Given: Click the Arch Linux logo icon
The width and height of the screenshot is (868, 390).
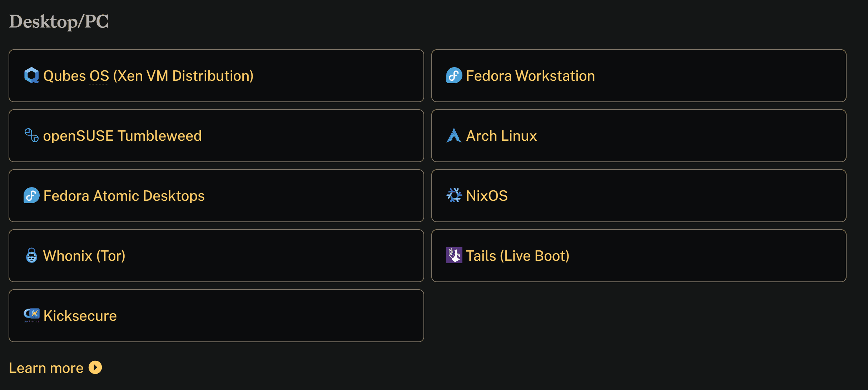Looking at the screenshot, I should (x=454, y=135).
